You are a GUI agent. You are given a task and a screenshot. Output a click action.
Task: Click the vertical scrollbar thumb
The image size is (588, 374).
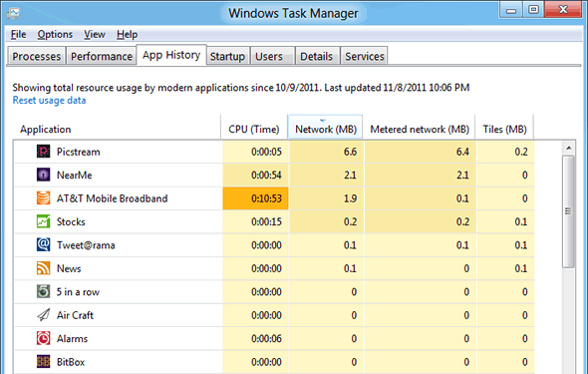point(569,212)
